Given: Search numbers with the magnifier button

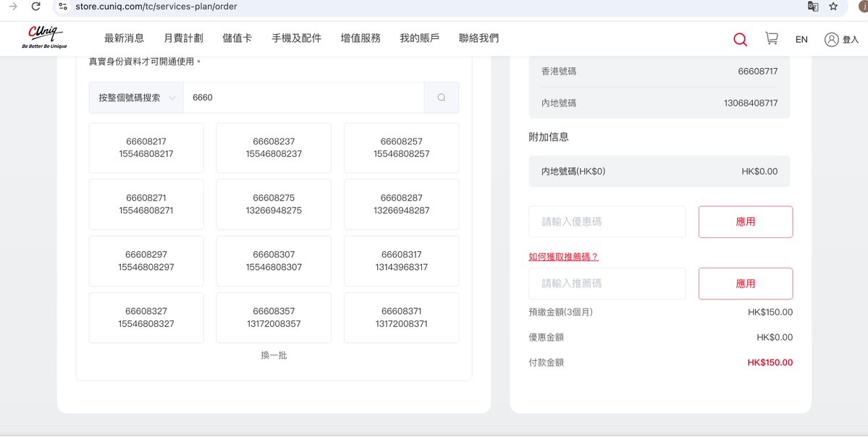Looking at the screenshot, I should click(x=441, y=98).
